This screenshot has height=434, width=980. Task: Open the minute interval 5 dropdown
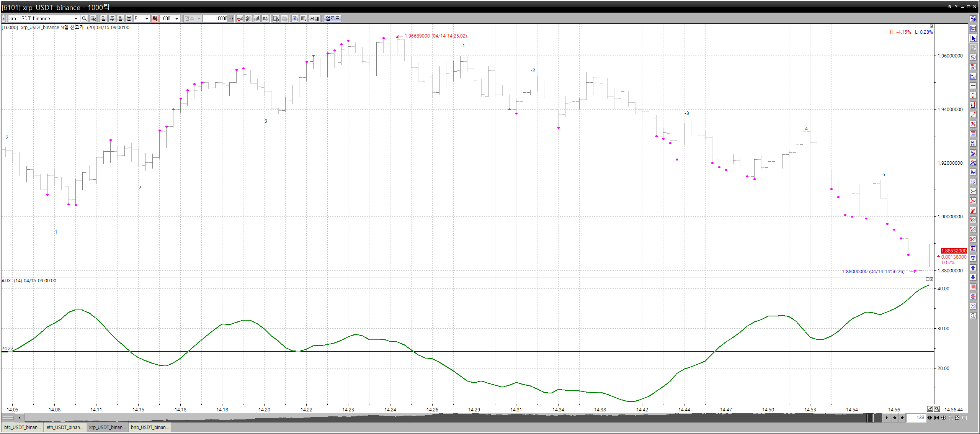point(147,18)
